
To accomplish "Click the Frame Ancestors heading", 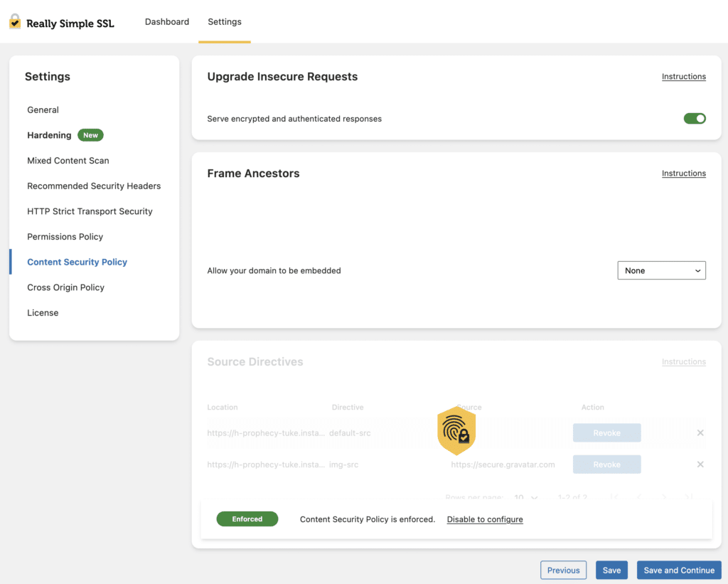I will tap(253, 174).
